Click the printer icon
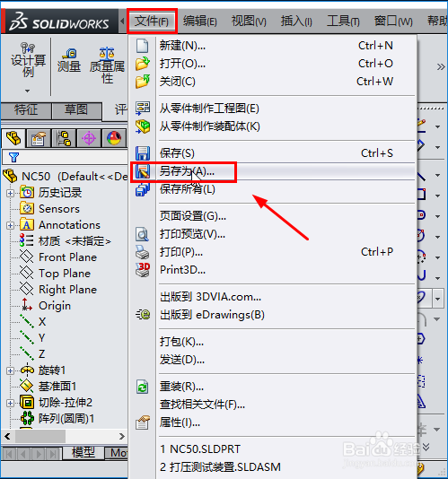This screenshot has height=479, width=448. [x=143, y=252]
